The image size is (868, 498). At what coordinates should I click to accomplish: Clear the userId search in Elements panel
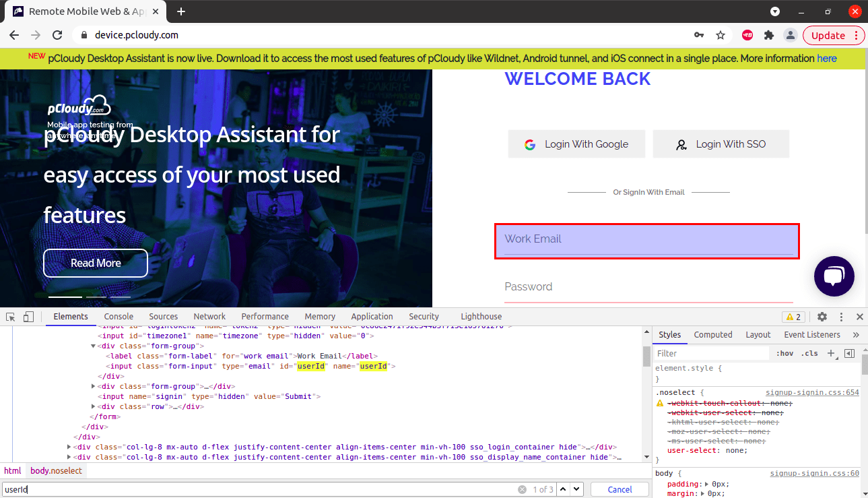[522, 490]
